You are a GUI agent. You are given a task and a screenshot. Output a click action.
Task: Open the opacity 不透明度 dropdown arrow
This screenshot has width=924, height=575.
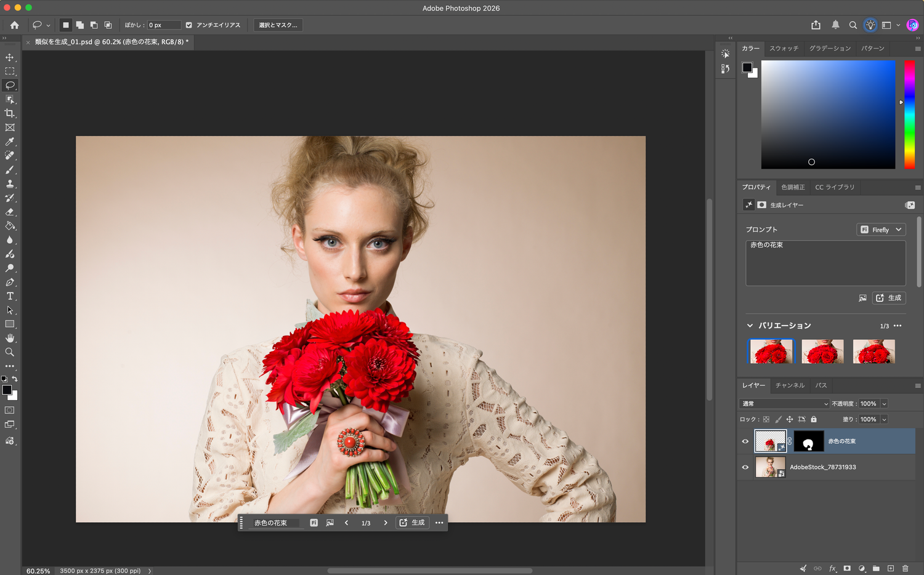[x=884, y=404]
